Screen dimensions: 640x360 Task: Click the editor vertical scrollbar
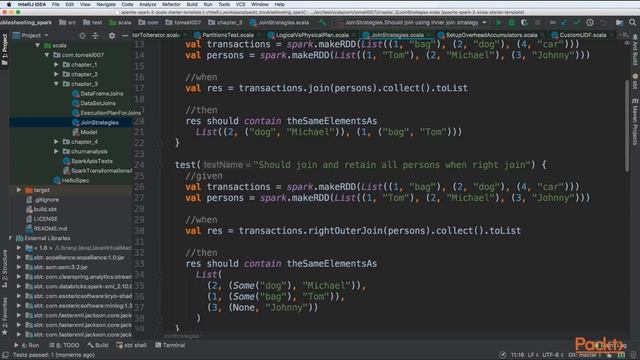pos(627,126)
